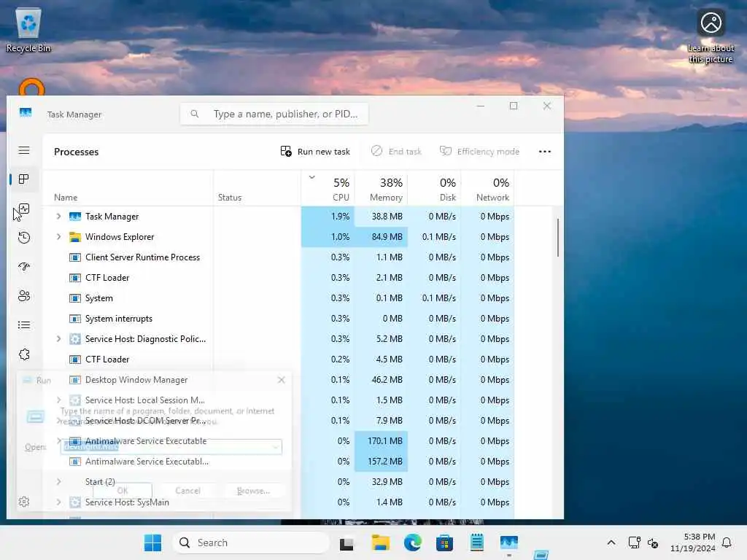This screenshot has height=560, width=747.
Task: Click the taskbar Search box
Action: 251,542
